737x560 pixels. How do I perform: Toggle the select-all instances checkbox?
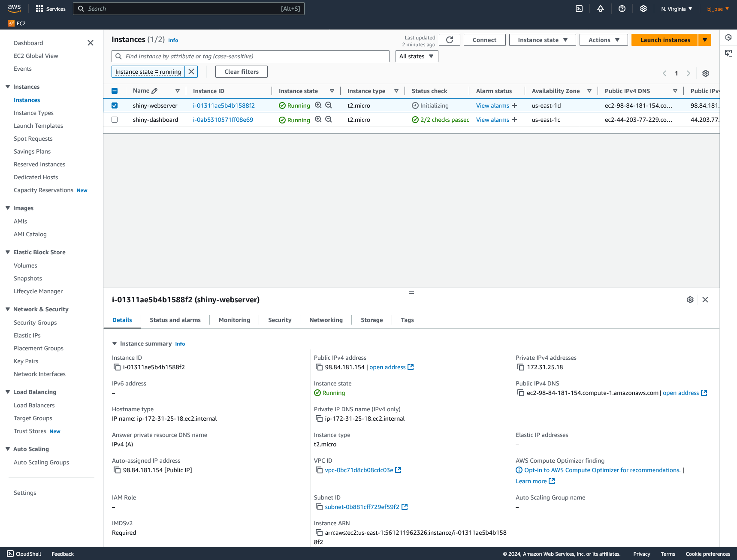[x=115, y=91]
